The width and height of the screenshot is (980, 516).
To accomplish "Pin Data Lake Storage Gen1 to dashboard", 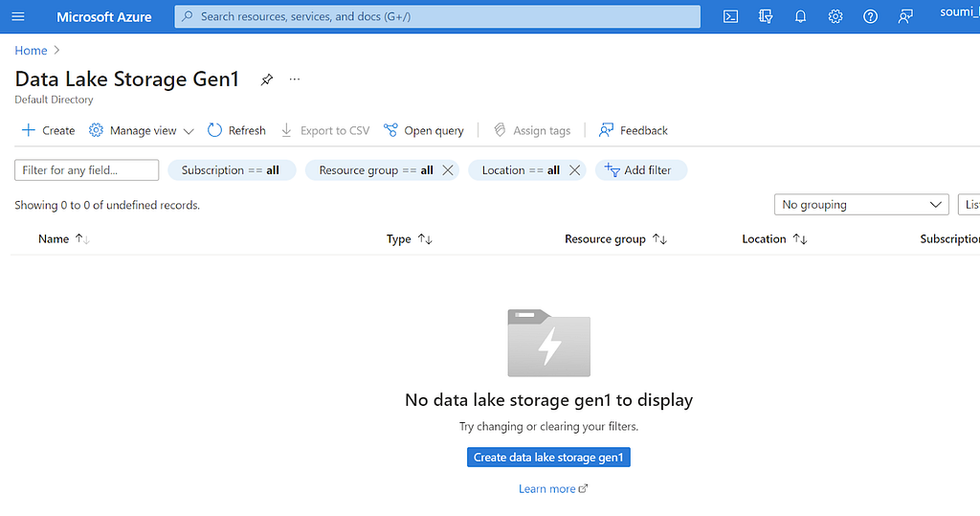I will pos(267,79).
